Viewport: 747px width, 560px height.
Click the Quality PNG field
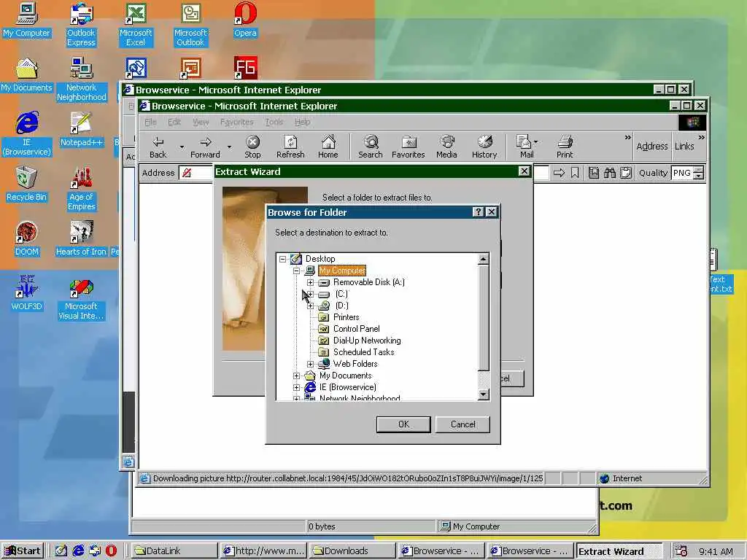point(682,173)
